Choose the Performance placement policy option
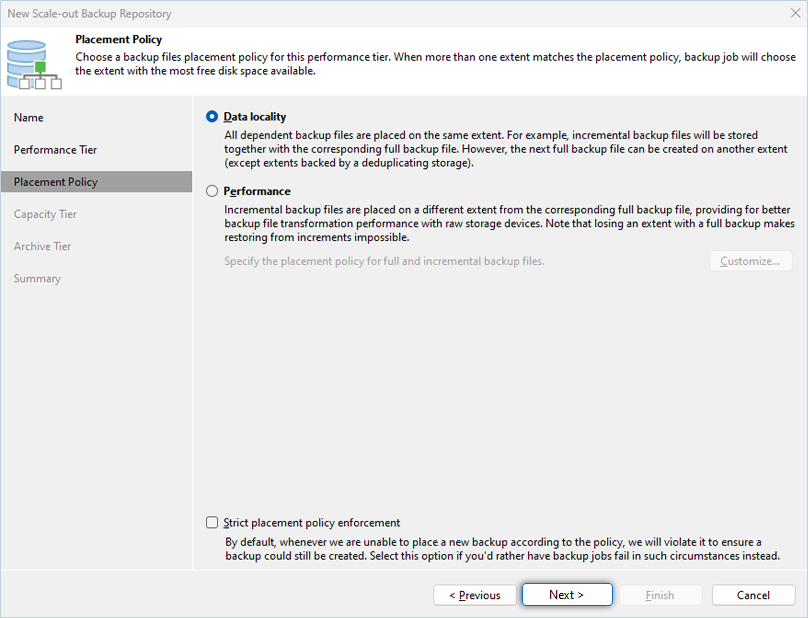This screenshot has height=618, width=808. pyautogui.click(x=212, y=191)
